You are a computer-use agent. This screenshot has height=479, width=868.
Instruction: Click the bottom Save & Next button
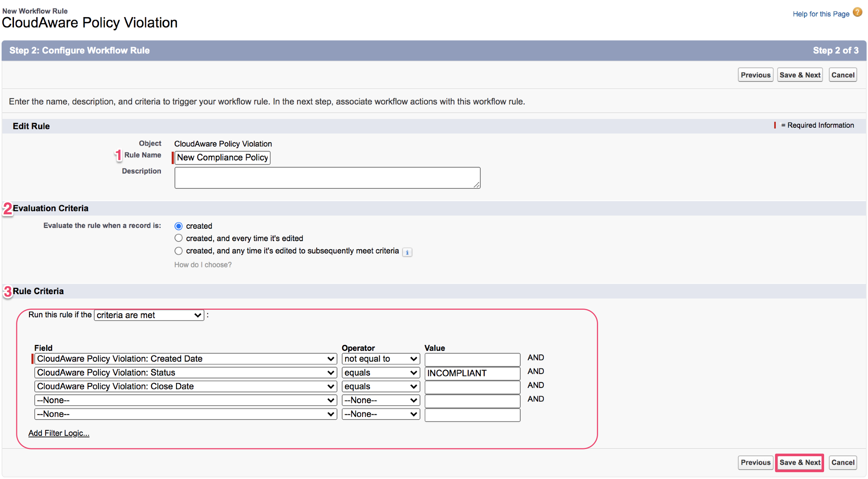pos(799,463)
